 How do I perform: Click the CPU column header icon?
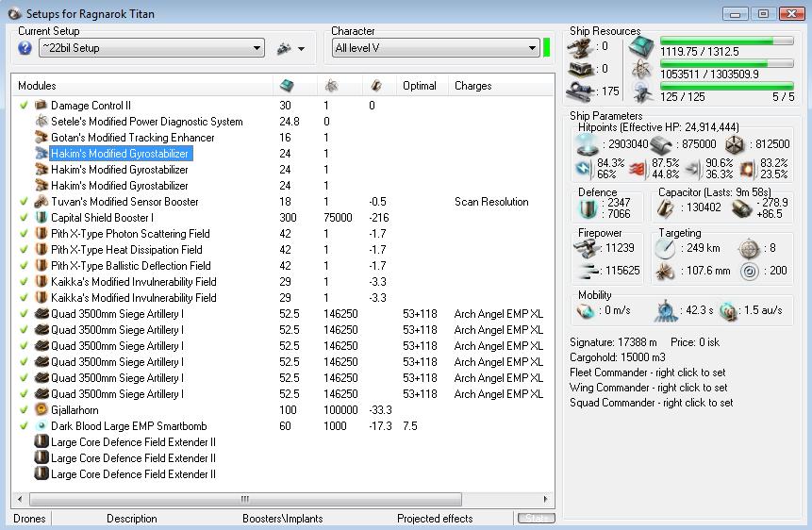point(287,85)
